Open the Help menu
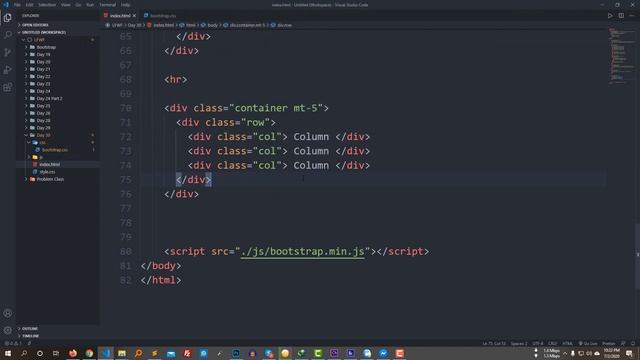640x360 pixels. [125, 5]
